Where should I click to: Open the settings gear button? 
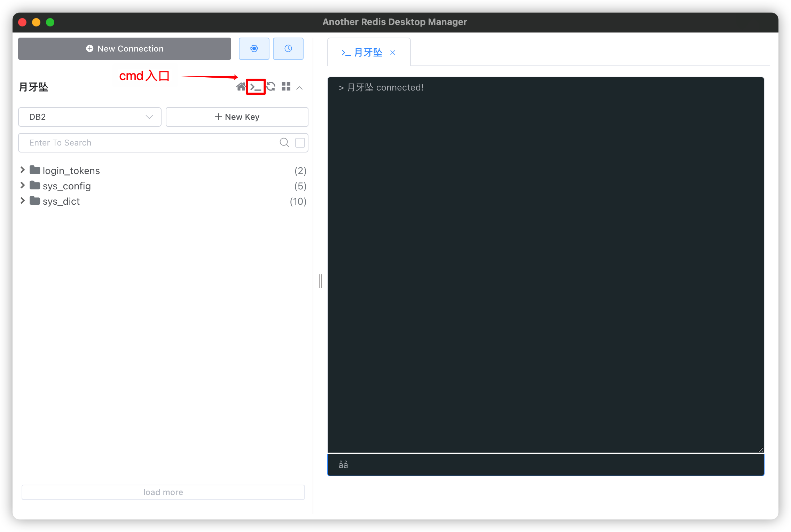[x=254, y=49]
